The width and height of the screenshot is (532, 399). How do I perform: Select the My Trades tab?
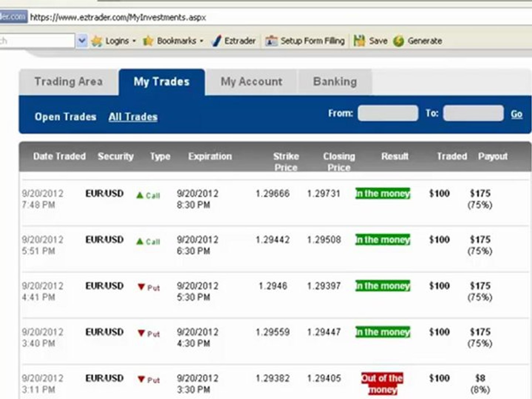[162, 82]
